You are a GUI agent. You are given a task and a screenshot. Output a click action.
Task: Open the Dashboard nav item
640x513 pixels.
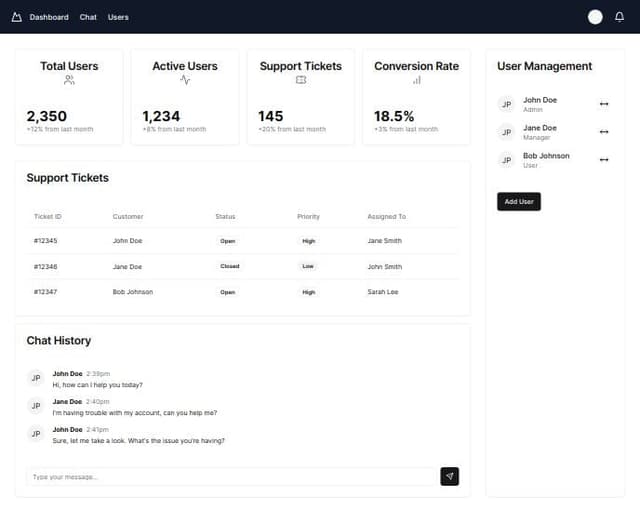[49, 17]
